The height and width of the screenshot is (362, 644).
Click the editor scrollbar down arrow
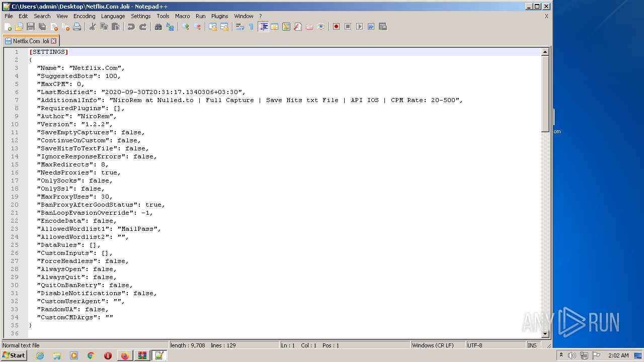tap(545, 334)
